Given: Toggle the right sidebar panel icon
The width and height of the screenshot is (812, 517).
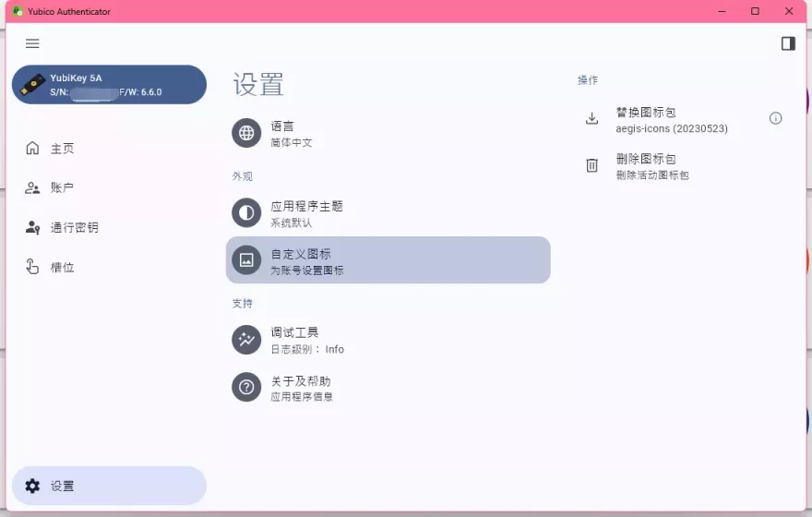Looking at the screenshot, I should point(788,43).
